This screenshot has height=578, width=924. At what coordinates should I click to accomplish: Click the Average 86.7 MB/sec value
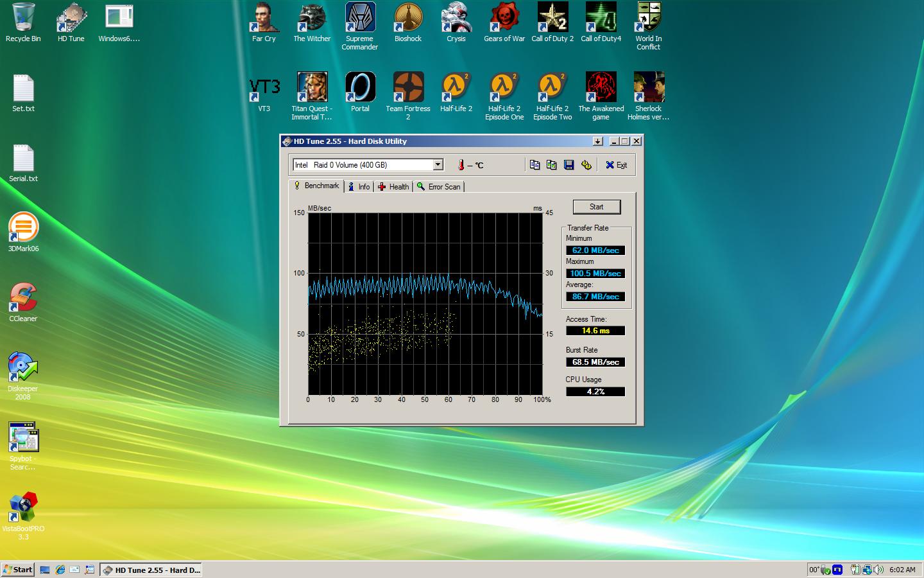[595, 297]
